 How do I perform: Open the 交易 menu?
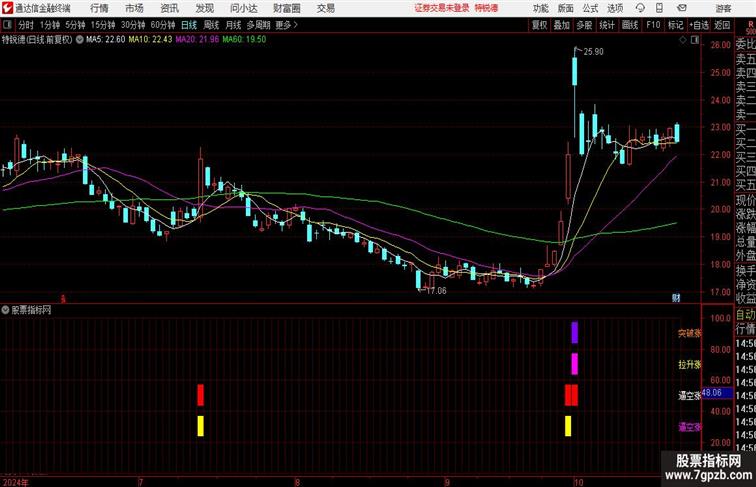pos(325,8)
